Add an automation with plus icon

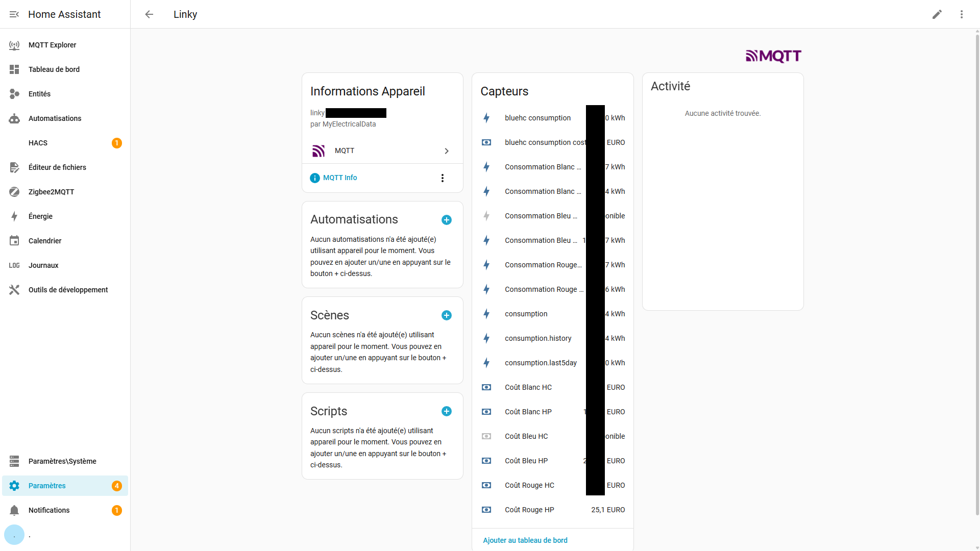coord(446,220)
